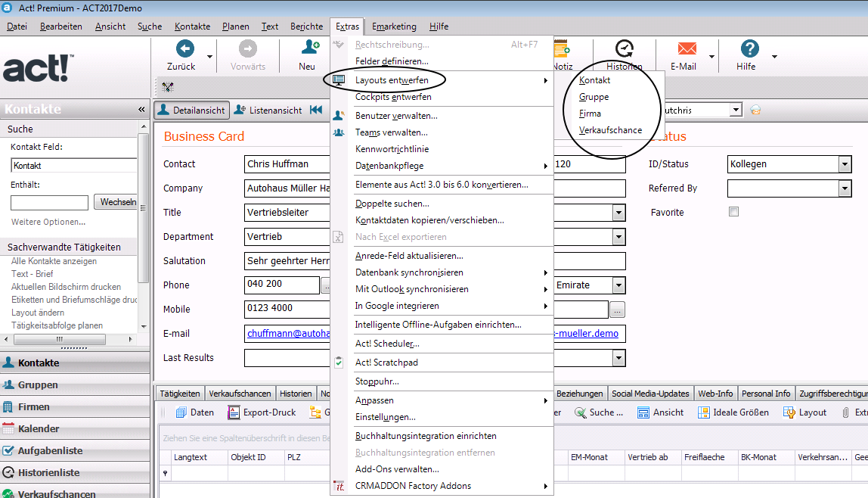This screenshot has width=868, height=498.
Task: Click the Export-Druck toolbar button
Action: pos(262,412)
